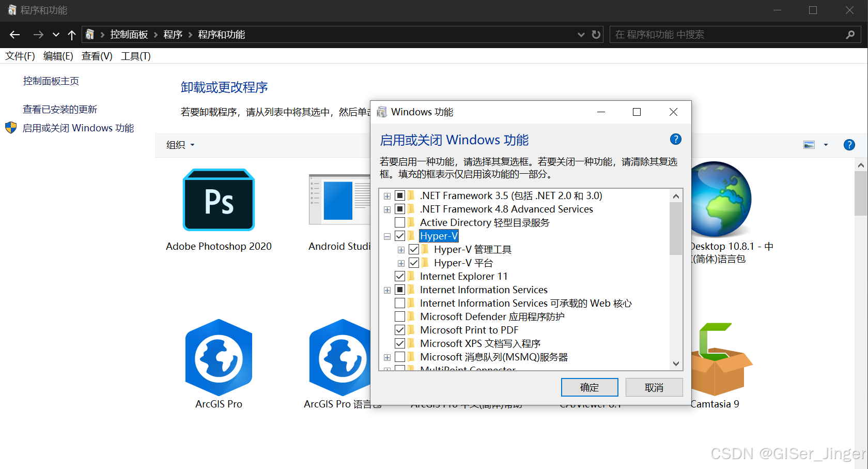Expand Internet Information Services node
Image resolution: width=868 pixels, height=469 pixels.
click(386, 290)
